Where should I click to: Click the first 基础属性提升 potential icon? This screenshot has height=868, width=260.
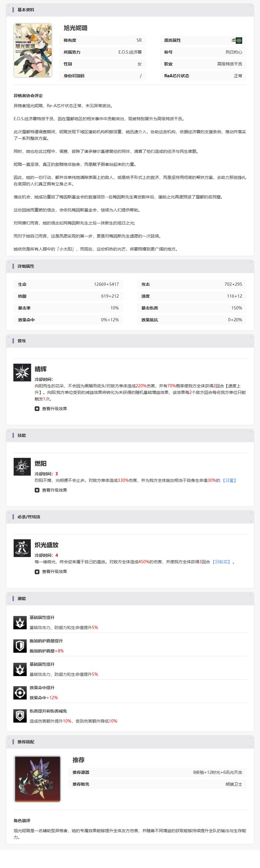click(x=20, y=622)
